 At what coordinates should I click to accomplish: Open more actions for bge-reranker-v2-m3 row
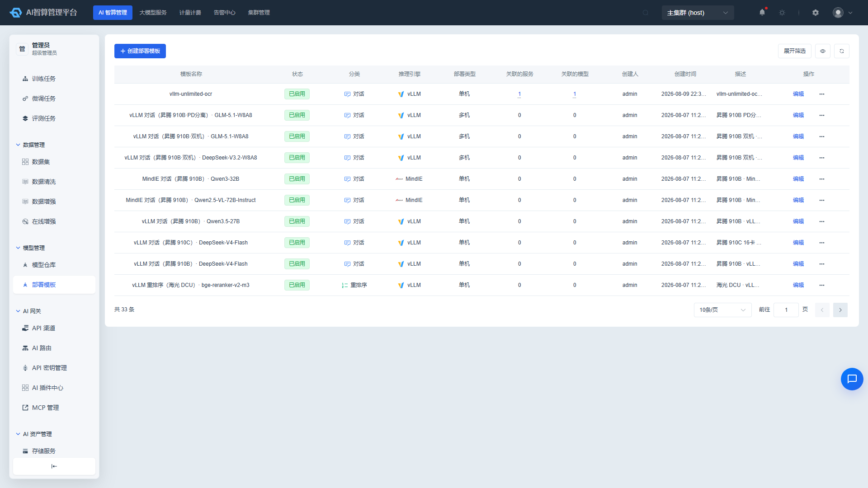[x=822, y=285]
